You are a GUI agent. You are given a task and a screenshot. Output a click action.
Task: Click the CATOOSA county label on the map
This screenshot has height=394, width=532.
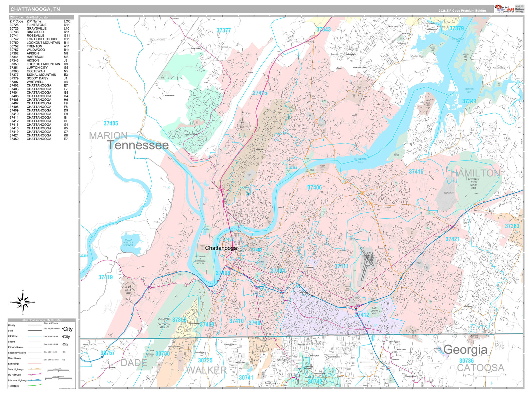481,368
